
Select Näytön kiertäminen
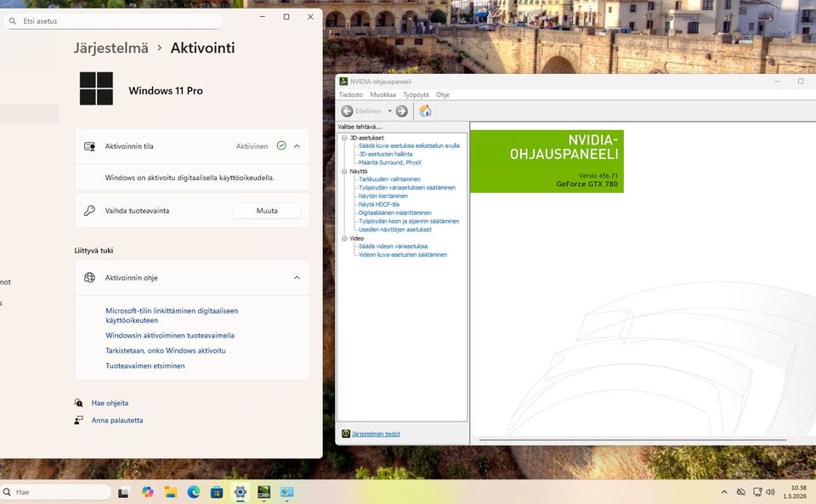[383, 196]
